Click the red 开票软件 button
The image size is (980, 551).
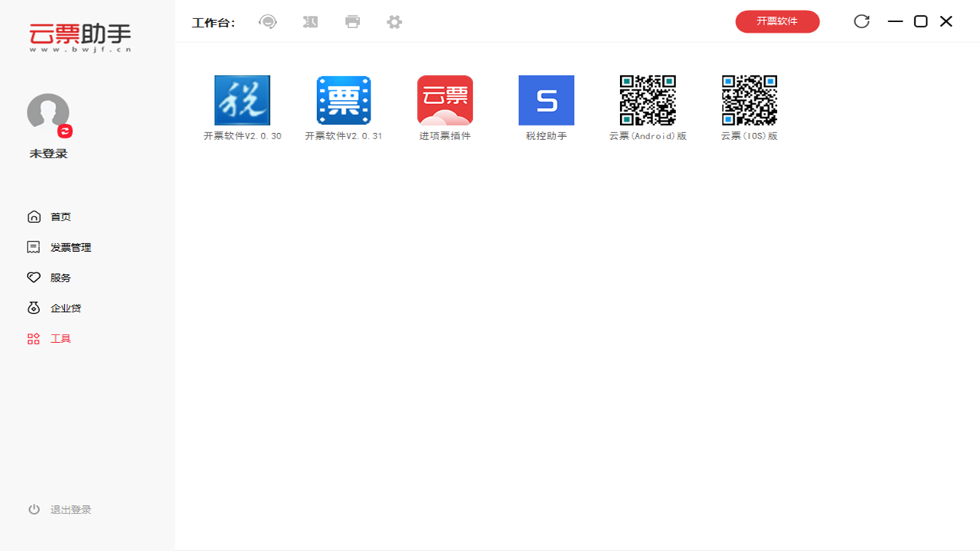(777, 21)
